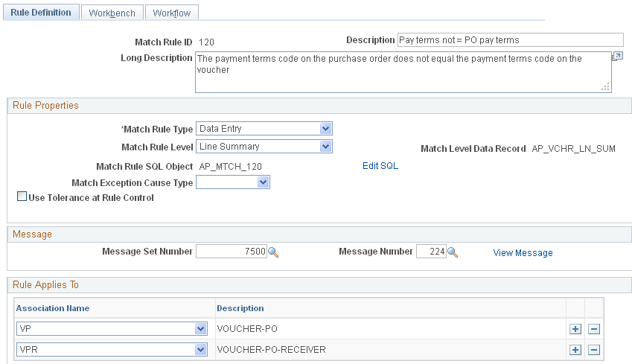Screen dimensions: 632x364
Task: Look up the Message Number with the magnifier
Action: [x=453, y=252]
